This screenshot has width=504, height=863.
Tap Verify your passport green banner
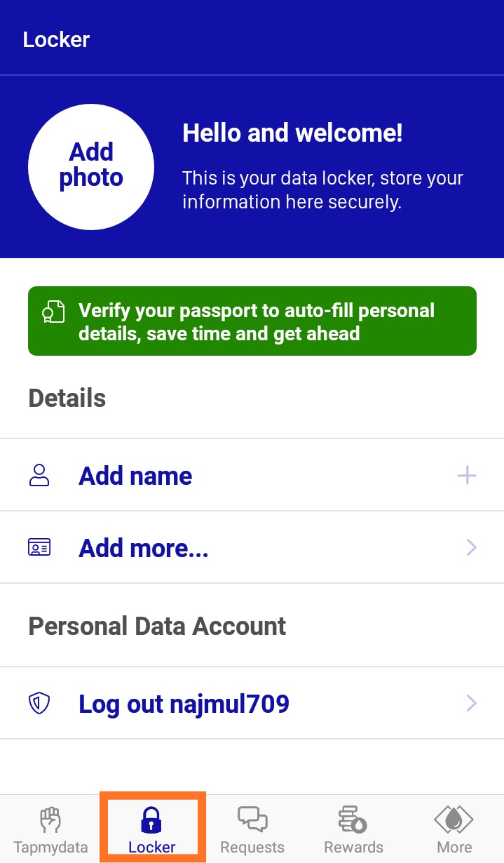click(x=252, y=321)
